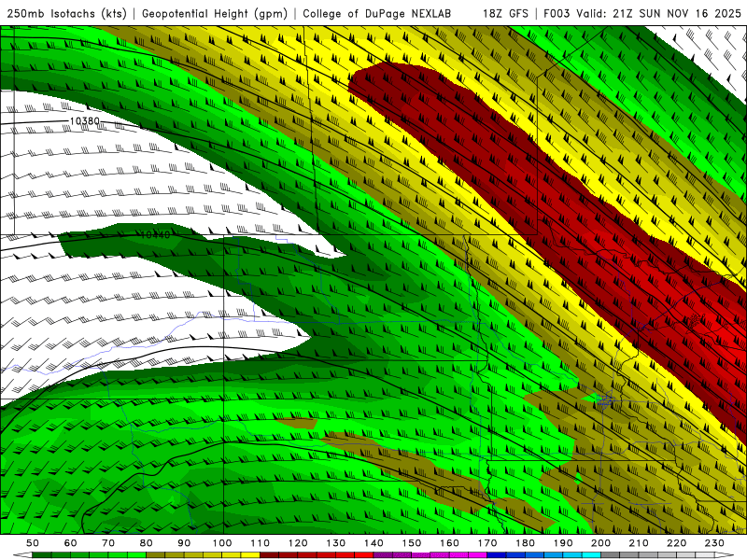Screen dimensions: 747x560
Task: Click the 90 value on the color scale
Action: point(184,543)
